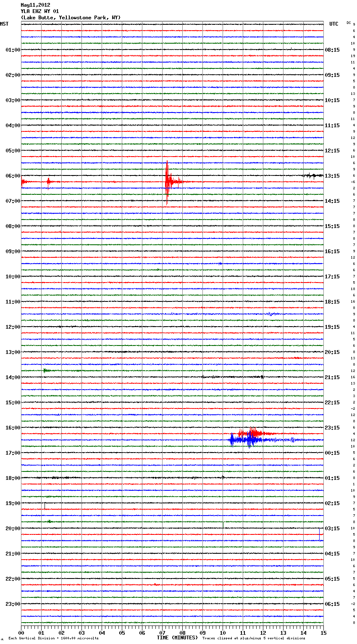The image size is (357, 644).
Task: Click minute 13 on the time axis
Action: (x=283, y=633)
